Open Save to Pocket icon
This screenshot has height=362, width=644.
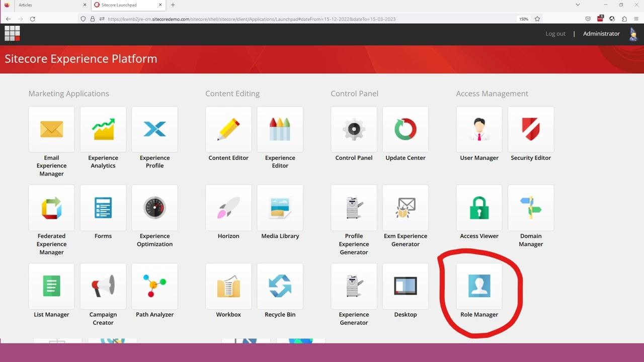coord(588,19)
